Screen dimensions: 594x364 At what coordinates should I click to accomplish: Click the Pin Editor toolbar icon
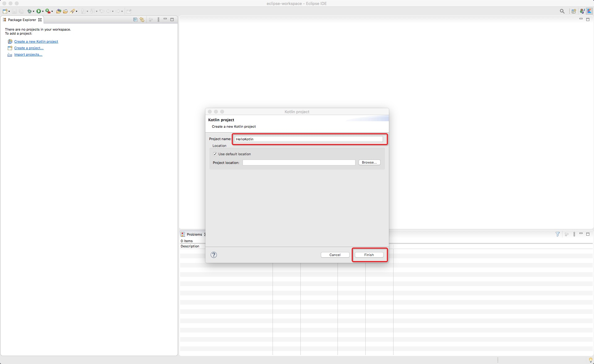pos(129,11)
